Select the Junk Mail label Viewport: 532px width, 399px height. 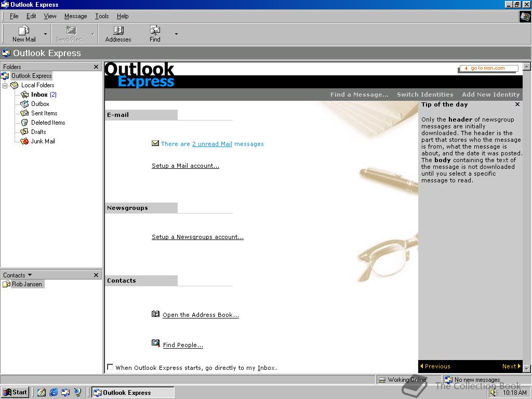tap(43, 141)
